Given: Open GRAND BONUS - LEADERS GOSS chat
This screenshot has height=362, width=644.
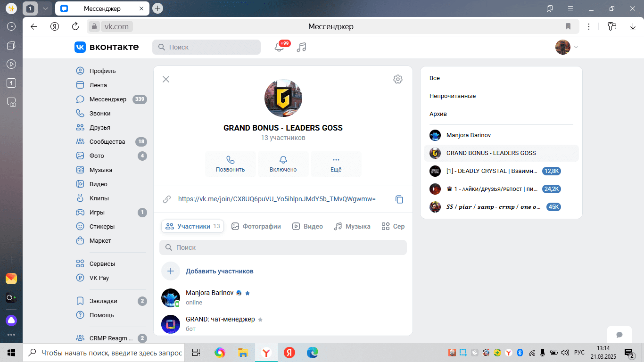Looking at the screenshot, I should pos(501,153).
